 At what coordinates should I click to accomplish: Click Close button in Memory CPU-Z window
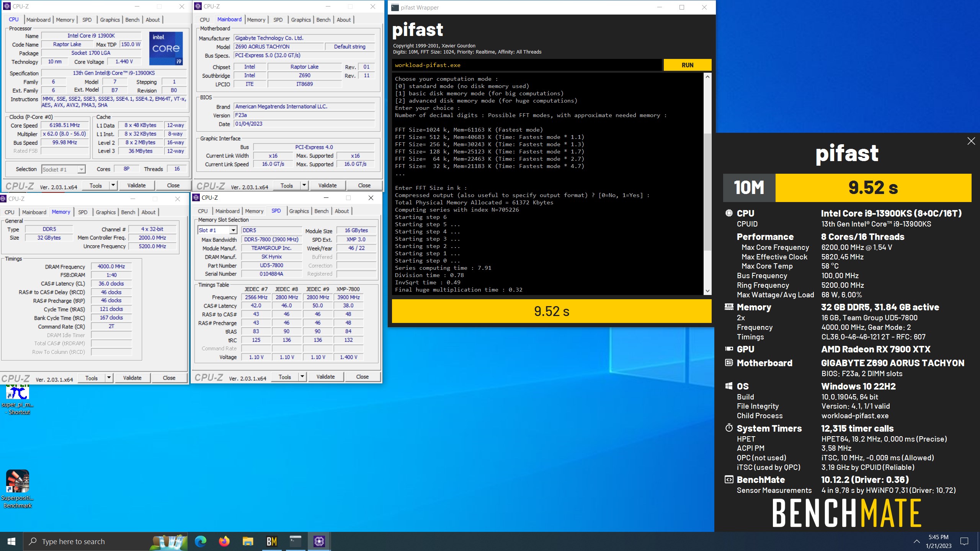coord(169,378)
